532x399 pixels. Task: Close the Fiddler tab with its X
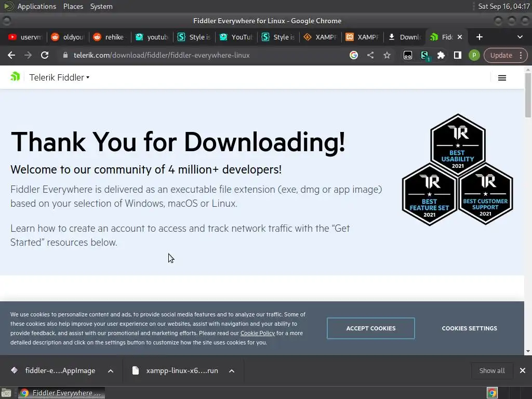point(460,37)
